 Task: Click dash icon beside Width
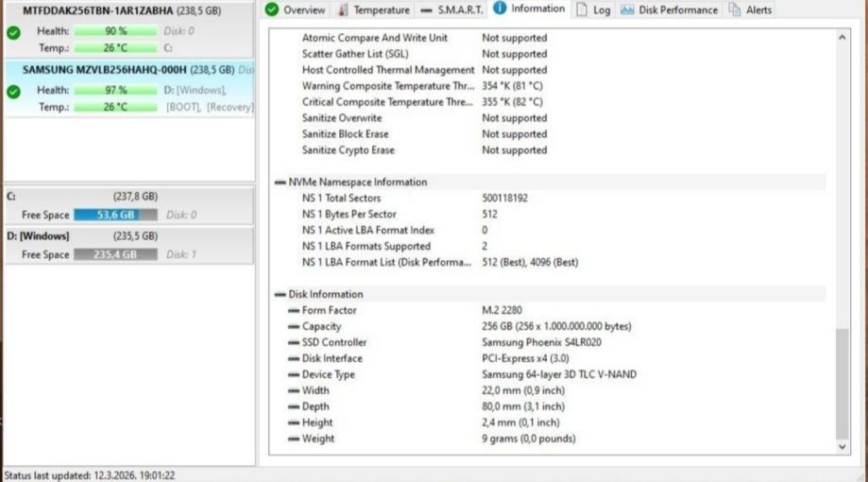coord(294,390)
